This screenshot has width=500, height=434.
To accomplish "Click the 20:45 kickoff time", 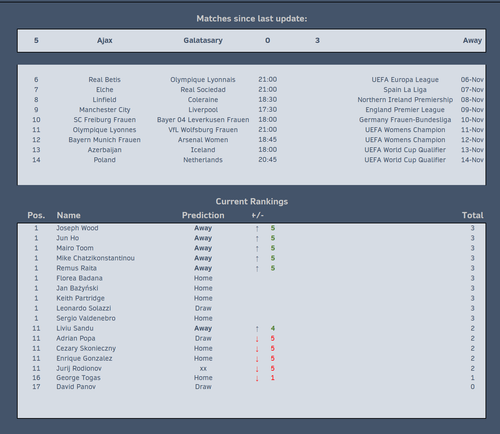I will point(268,160).
